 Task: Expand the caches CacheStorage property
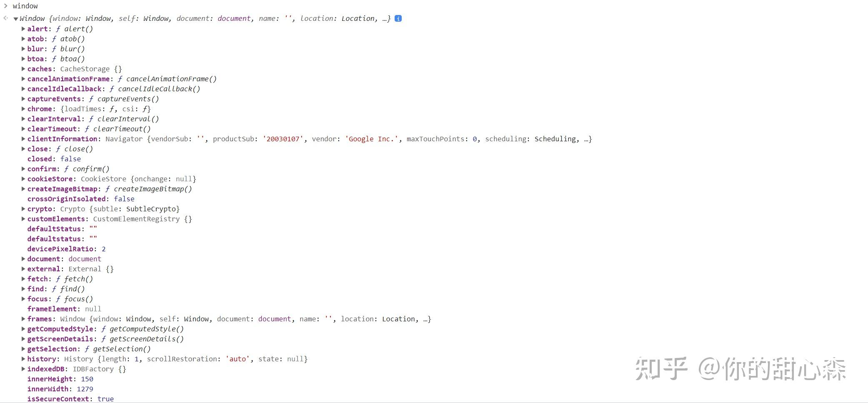(23, 69)
